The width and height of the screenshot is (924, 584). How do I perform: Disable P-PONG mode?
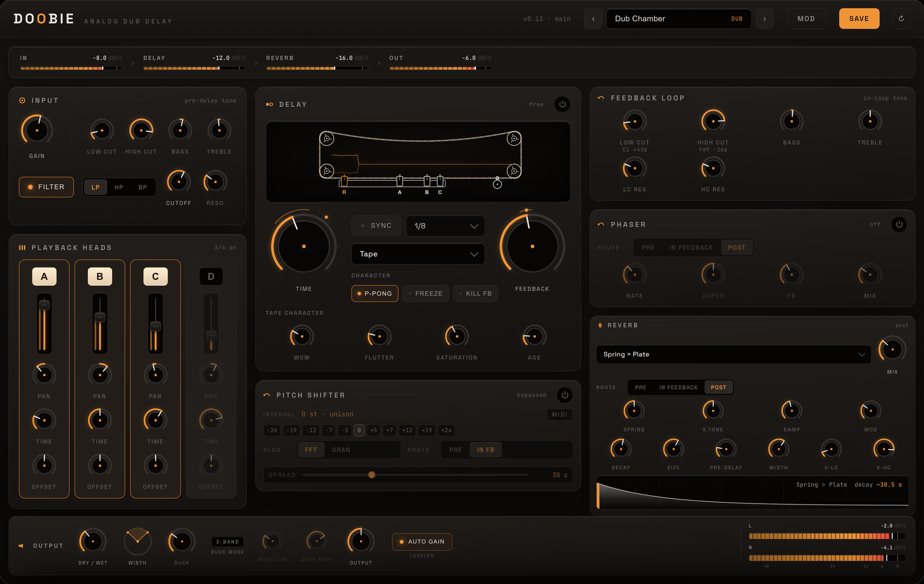(x=374, y=293)
